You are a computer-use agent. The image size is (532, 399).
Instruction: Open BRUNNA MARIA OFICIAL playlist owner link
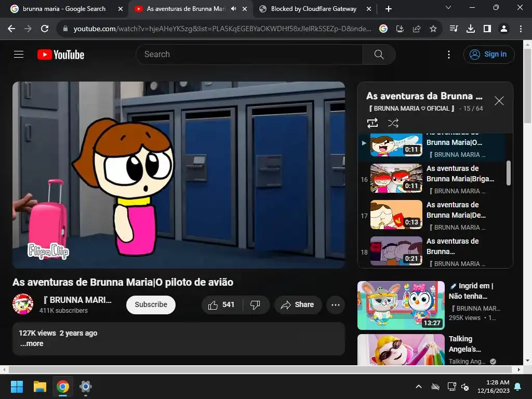(411, 109)
